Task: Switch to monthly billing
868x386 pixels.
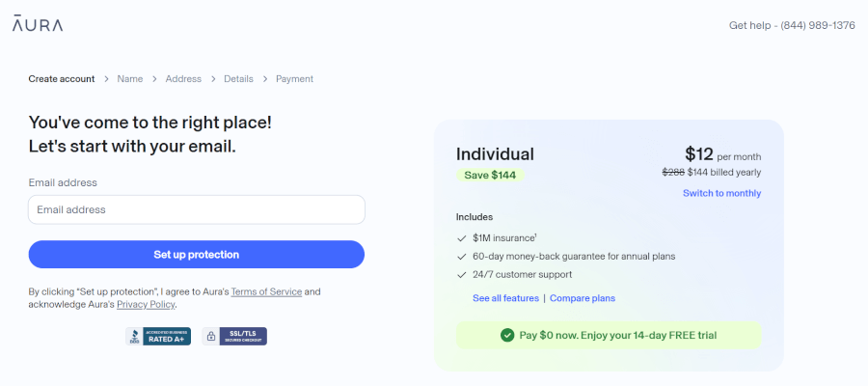Action: (721, 193)
